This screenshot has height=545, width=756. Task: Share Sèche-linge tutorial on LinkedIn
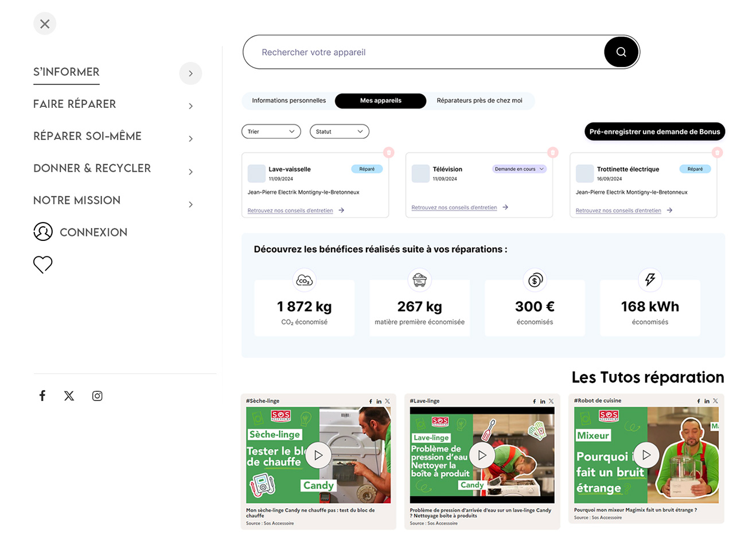(379, 401)
